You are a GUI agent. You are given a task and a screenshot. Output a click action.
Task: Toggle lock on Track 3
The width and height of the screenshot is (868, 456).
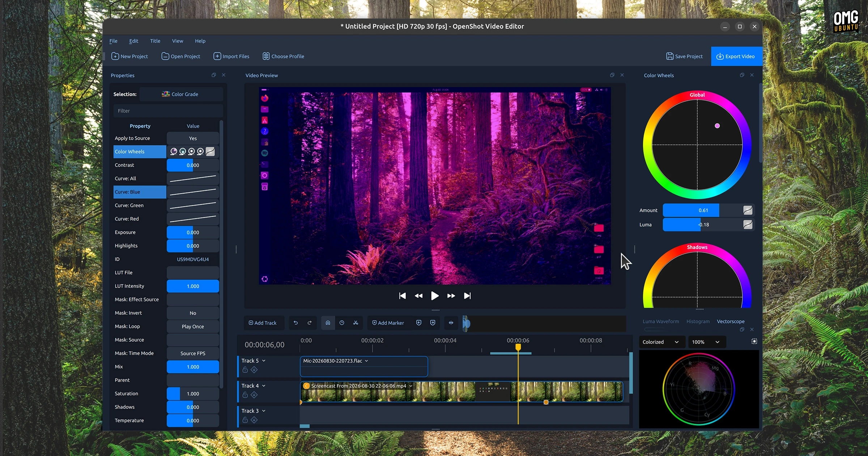tap(245, 420)
